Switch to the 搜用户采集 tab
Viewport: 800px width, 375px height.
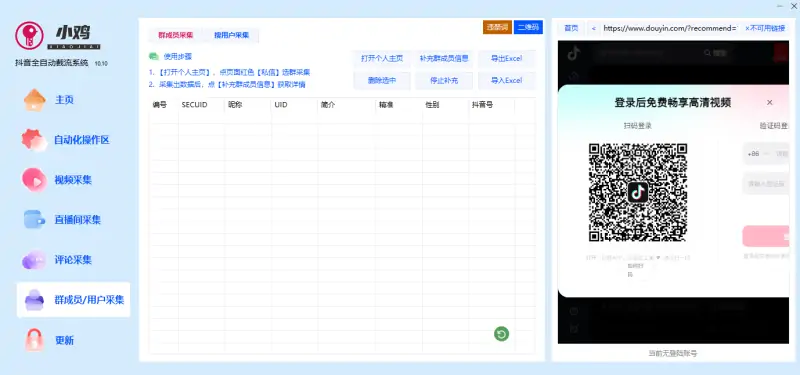point(231,35)
